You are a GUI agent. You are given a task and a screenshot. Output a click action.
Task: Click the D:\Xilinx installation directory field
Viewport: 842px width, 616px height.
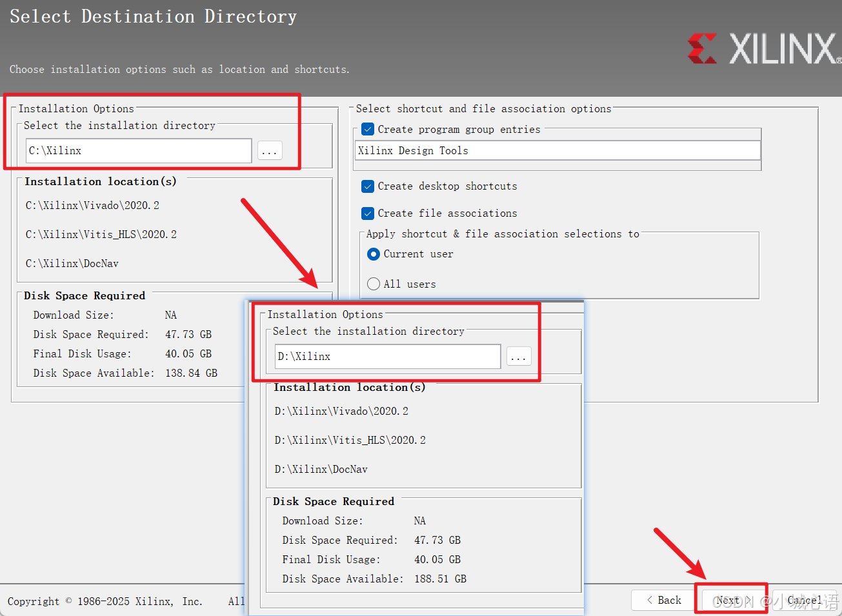(388, 357)
